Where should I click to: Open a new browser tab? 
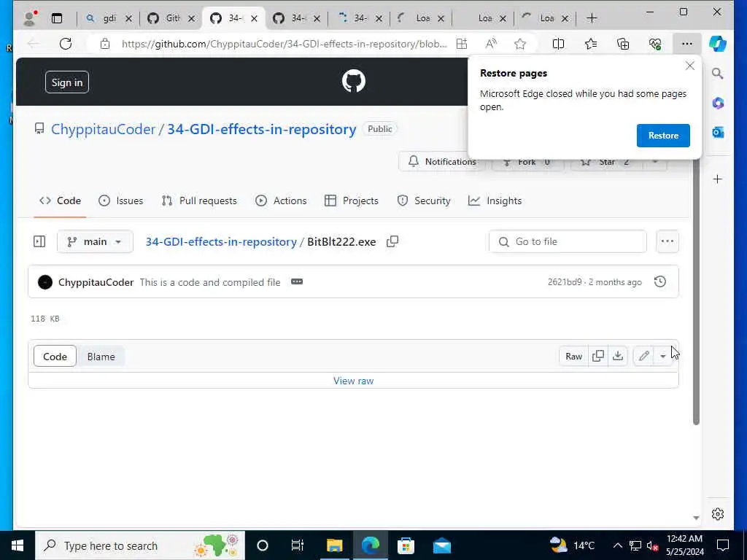(592, 18)
